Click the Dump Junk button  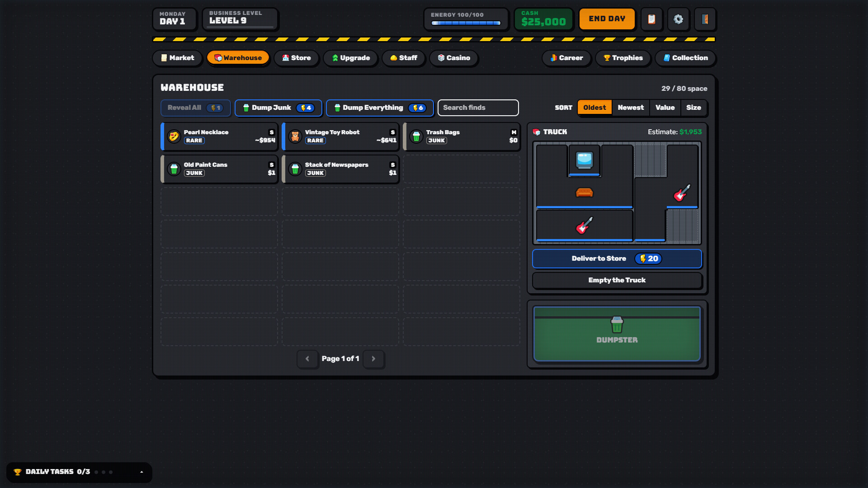[x=278, y=108]
